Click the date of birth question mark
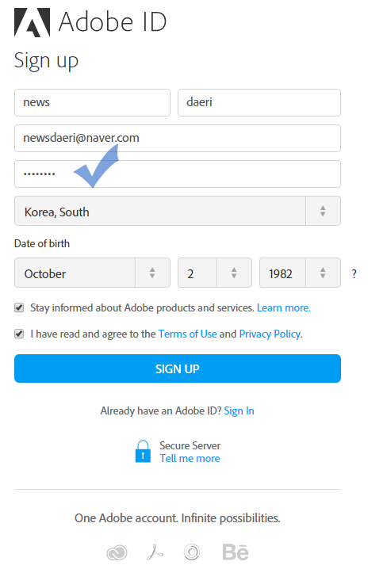This screenshot has height=588, width=387. click(354, 273)
